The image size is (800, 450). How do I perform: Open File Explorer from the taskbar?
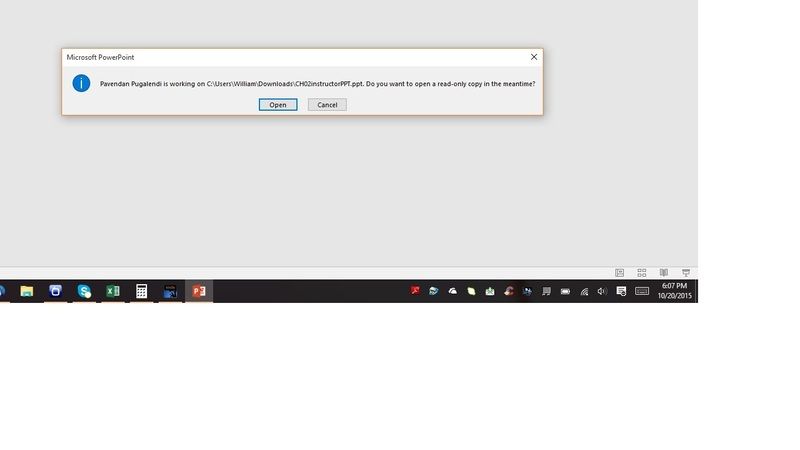pyautogui.click(x=27, y=291)
